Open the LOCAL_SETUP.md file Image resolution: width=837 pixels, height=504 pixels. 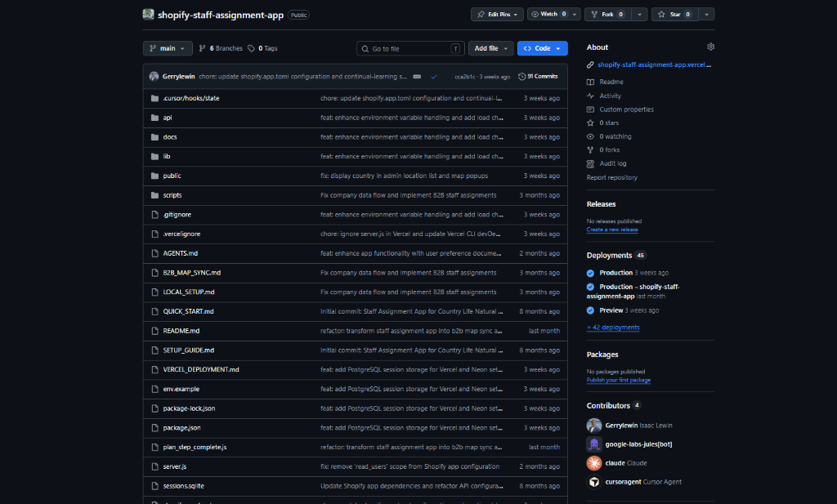click(189, 292)
